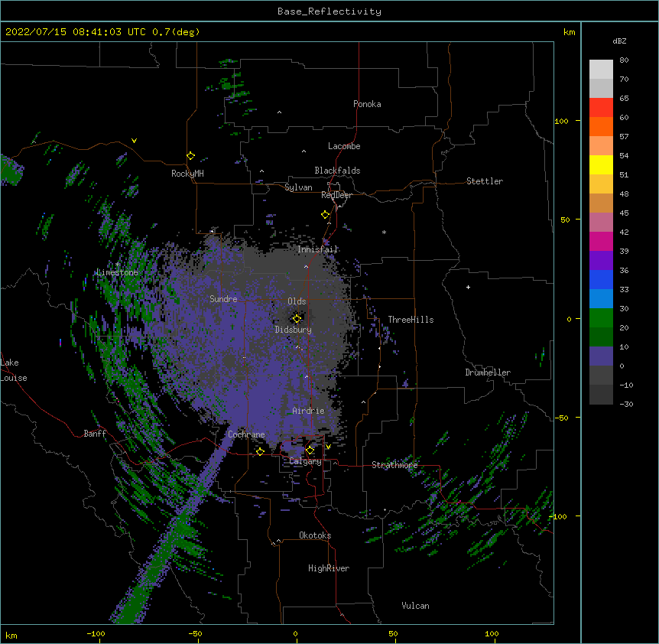Click the Stettler city label

click(x=485, y=181)
